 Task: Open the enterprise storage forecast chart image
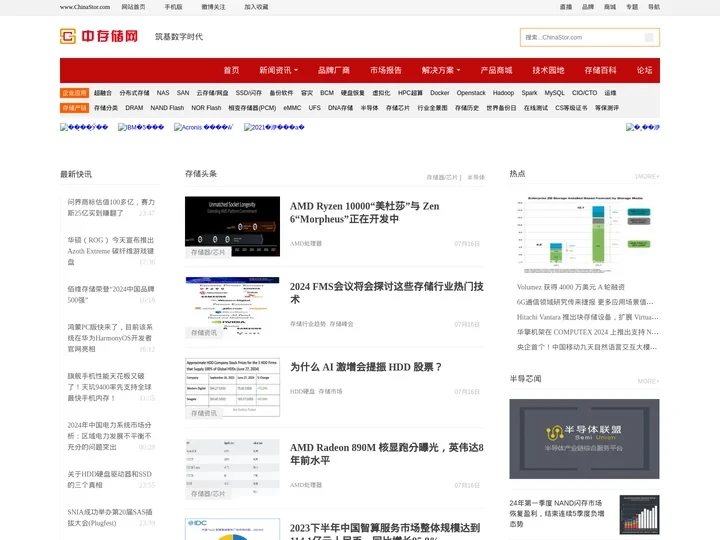point(584,235)
